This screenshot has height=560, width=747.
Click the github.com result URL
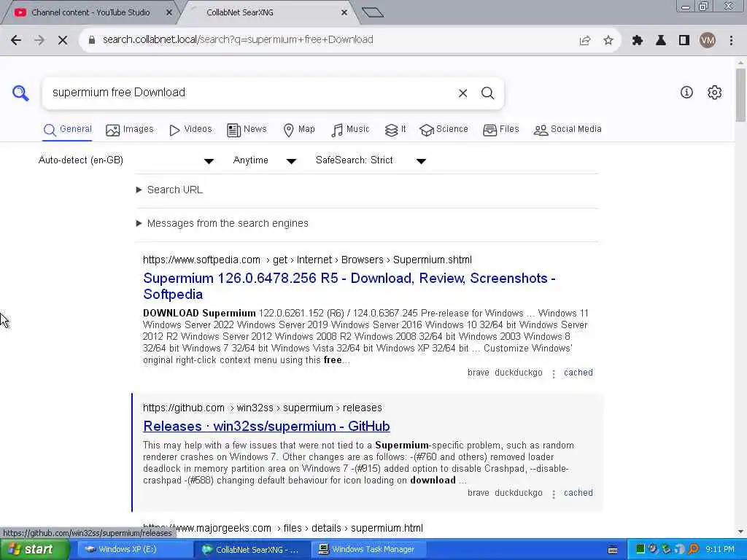pos(262,408)
